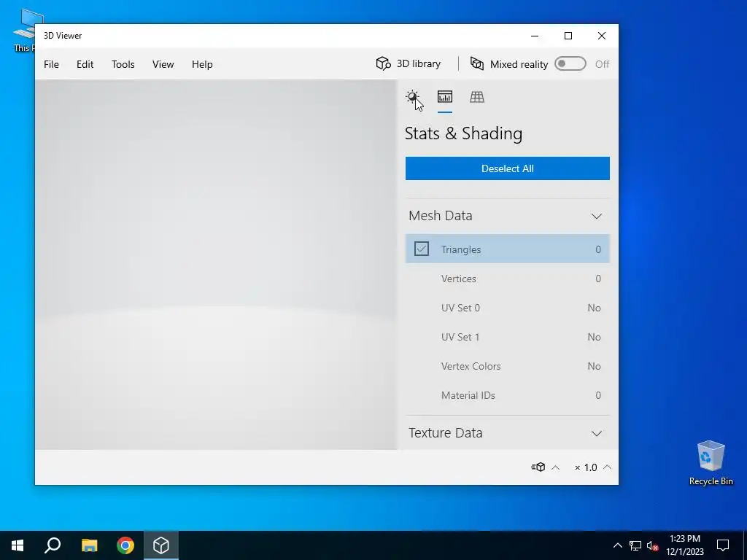Open the Action Center notifications icon

pyautogui.click(x=723, y=545)
